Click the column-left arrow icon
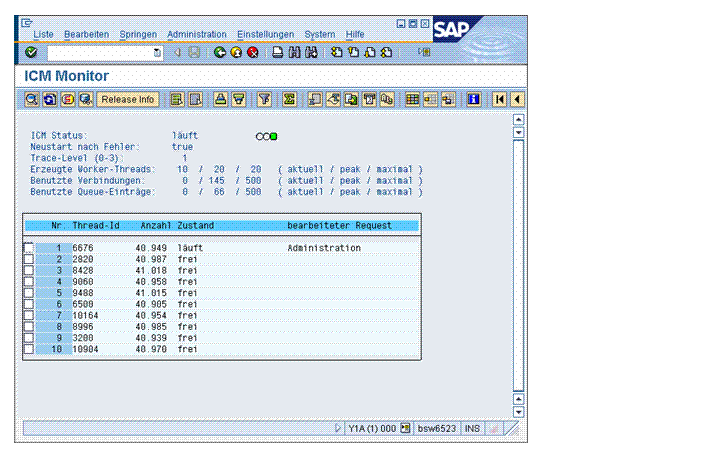 pos(518,99)
